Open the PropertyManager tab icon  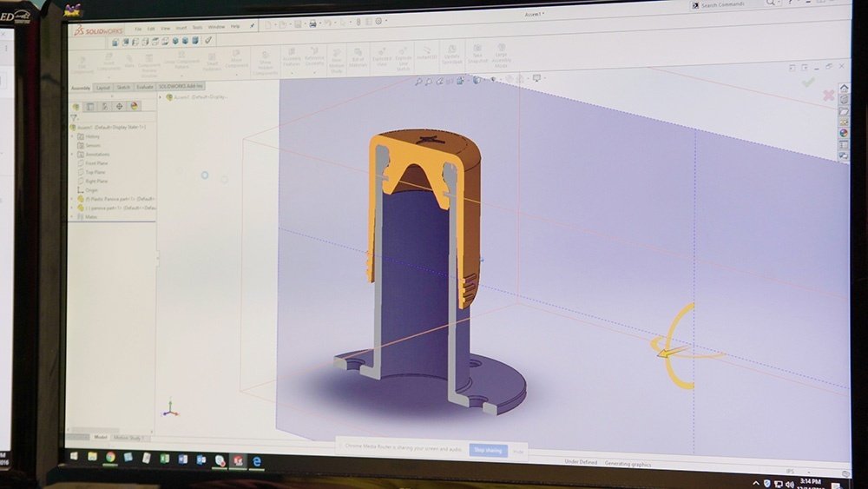[x=92, y=106]
